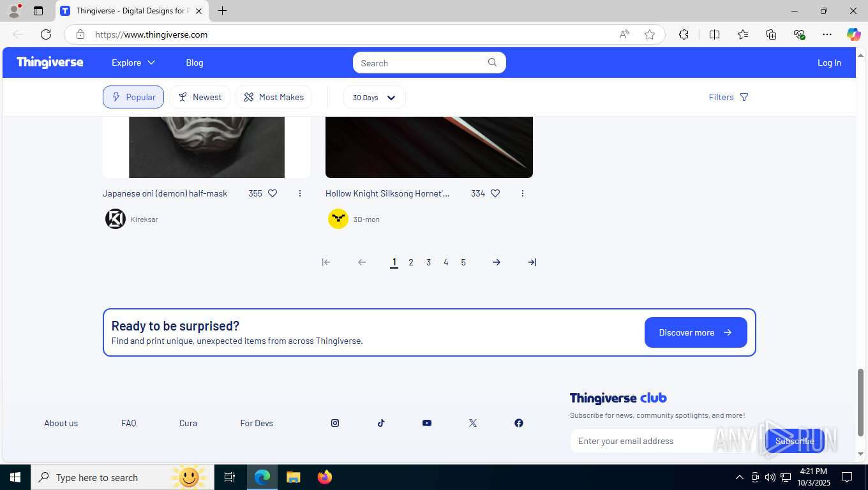Viewport: 868px width, 490px height.
Task: Click the Subscribe button
Action: click(x=795, y=441)
